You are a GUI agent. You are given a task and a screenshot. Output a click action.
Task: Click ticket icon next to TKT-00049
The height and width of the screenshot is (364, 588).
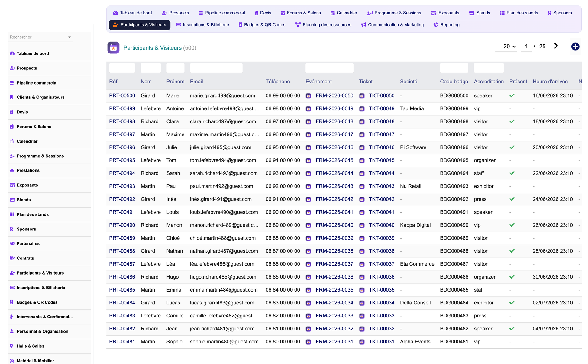point(362,109)
